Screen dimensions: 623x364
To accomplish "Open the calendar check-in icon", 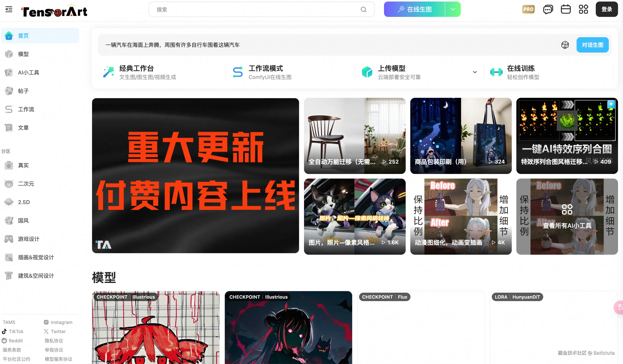I will (566, 9).
